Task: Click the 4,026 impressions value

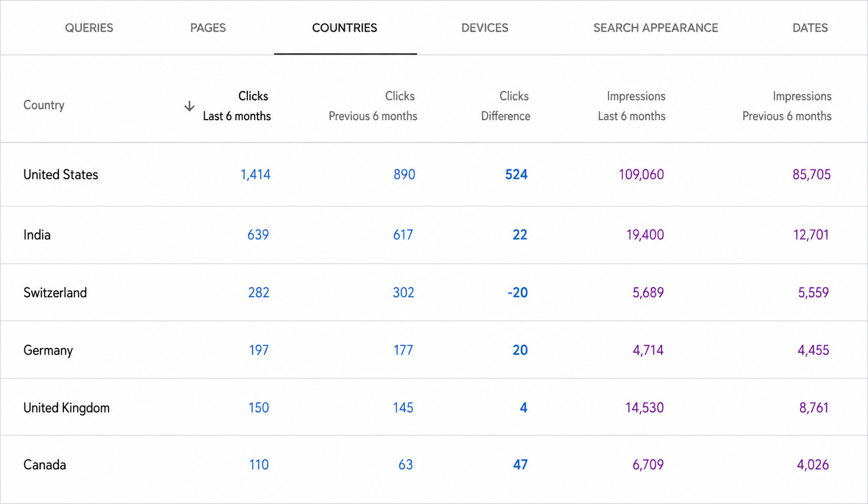Action: (813, 464)
